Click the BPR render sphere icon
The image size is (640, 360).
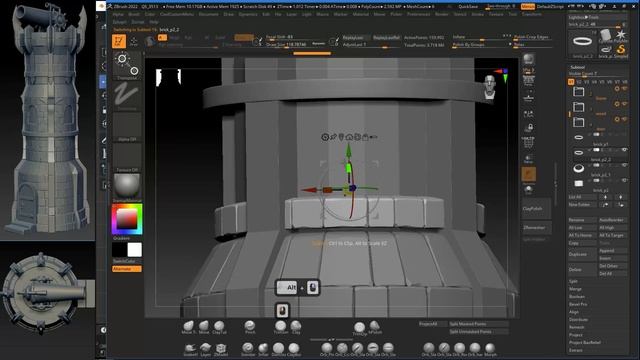point(529,59)
